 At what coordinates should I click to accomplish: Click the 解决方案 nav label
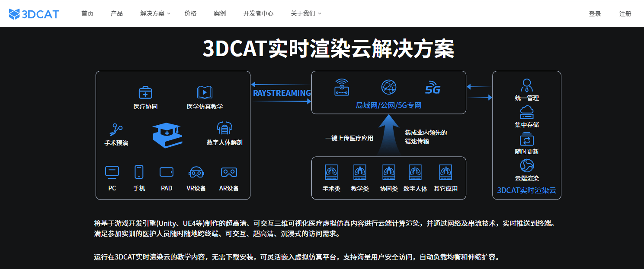point(152,13)
